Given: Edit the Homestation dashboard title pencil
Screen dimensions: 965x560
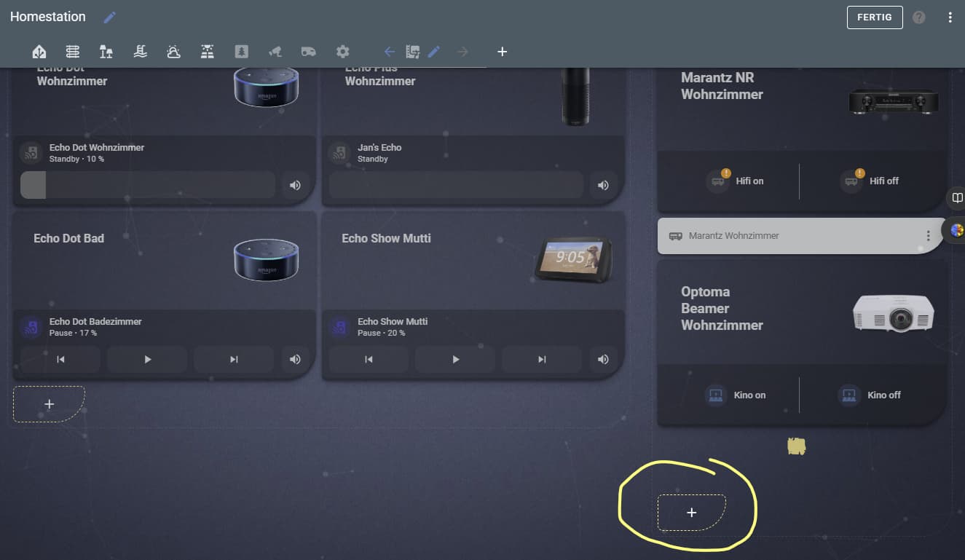Looking at the screenshot, I should pos(110,17).
